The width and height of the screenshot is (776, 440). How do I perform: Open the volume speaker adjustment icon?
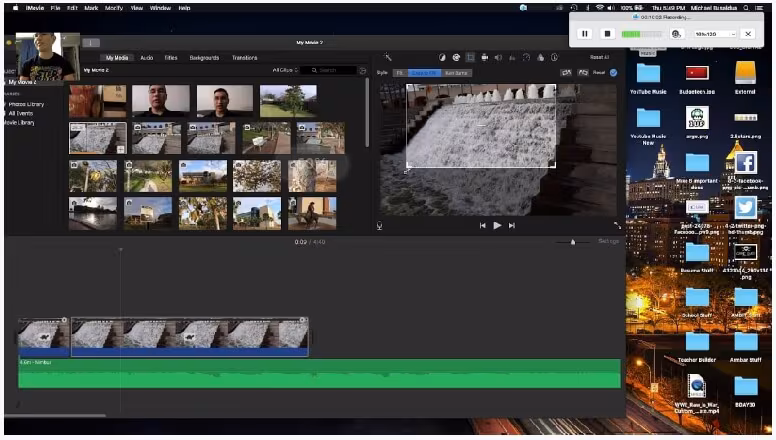click(498, 57)
